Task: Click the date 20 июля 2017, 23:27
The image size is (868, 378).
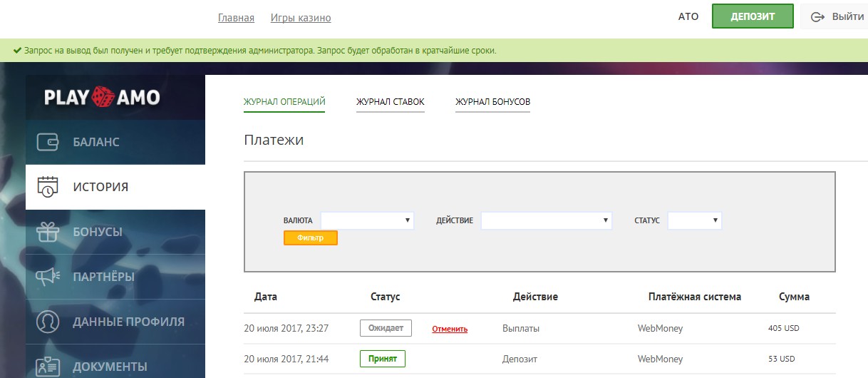Action: (x=286, y=329)
